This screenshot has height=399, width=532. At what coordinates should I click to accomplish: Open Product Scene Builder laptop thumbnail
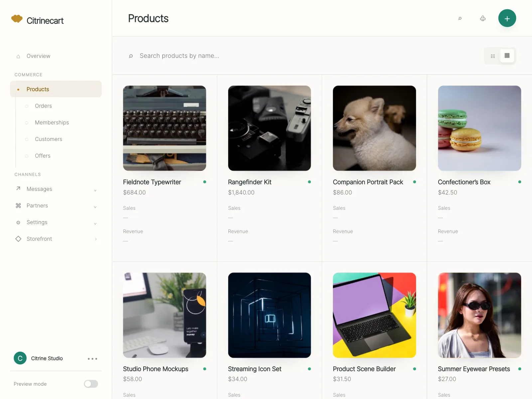pos(374,315)
